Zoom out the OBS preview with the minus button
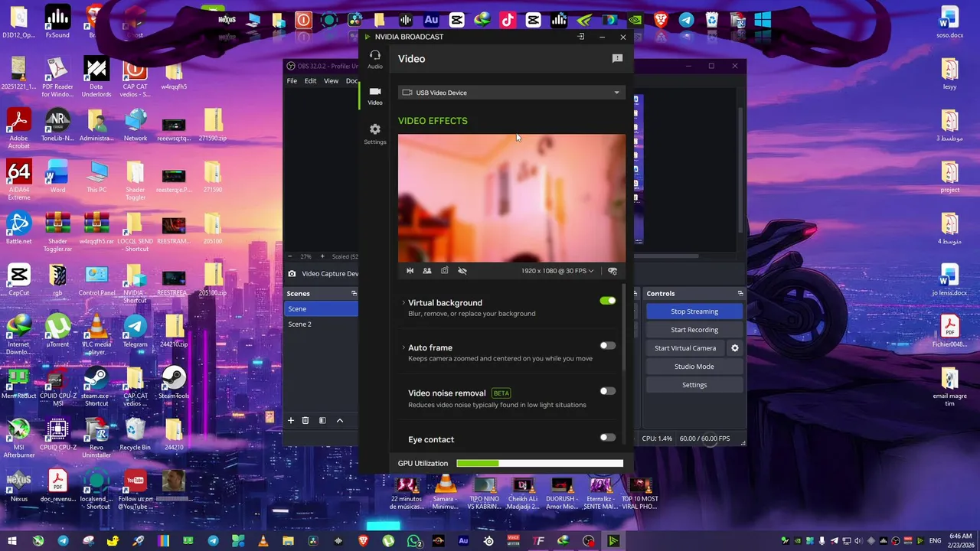This screenshot has width=980, height=551. (289, 256)
